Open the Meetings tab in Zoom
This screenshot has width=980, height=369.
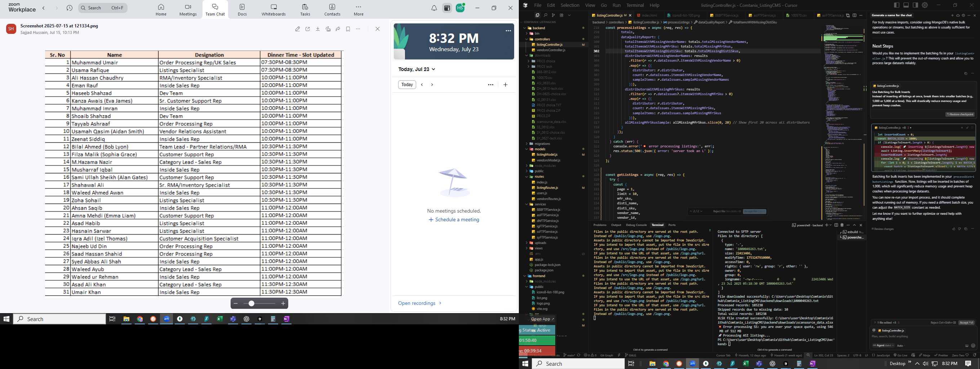click(188, 10)
